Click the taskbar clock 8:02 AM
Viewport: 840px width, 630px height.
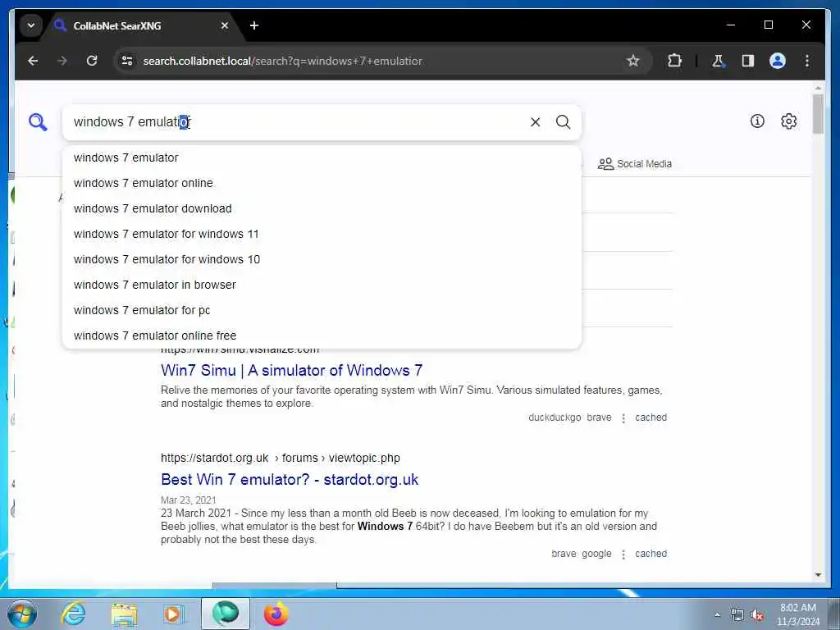[x=797, y=614]
